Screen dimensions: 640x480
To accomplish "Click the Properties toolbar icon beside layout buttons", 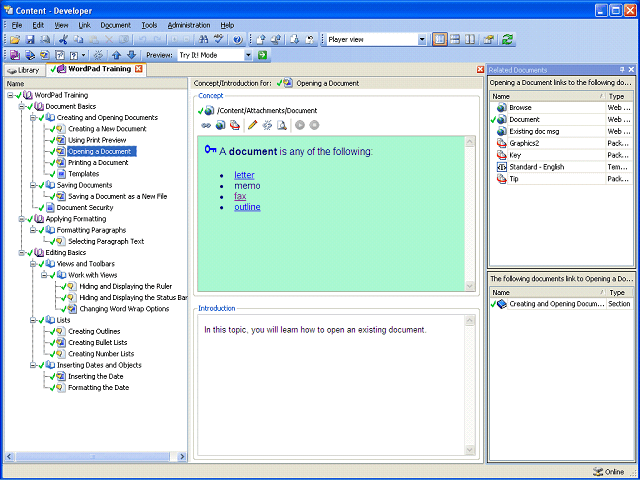I will tap(488, 40).
